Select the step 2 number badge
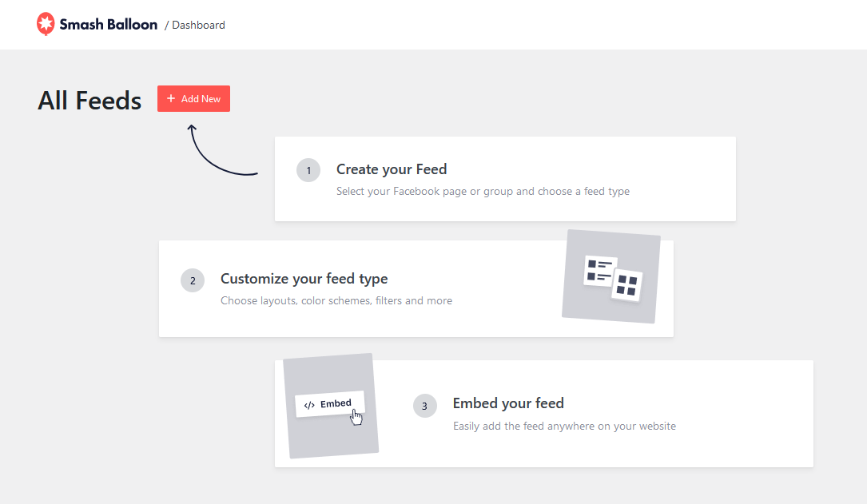Screen dimensions: 867x504 (193, 280)
